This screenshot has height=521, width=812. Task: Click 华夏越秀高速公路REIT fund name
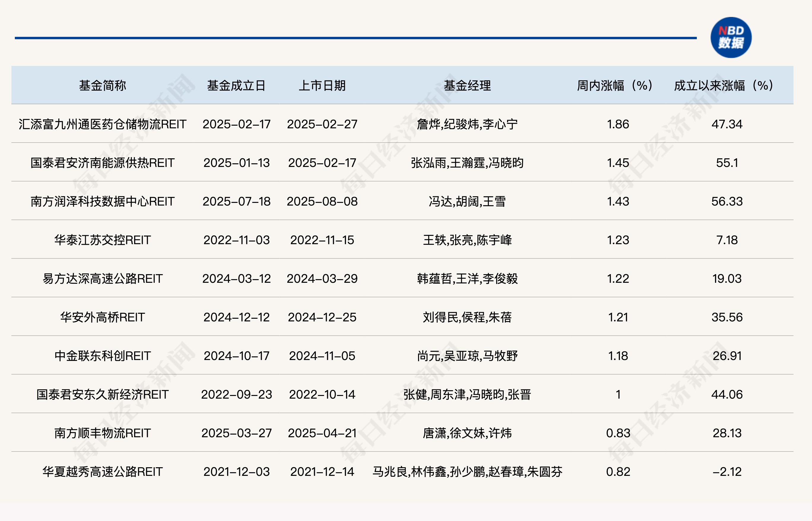[102, 471]
